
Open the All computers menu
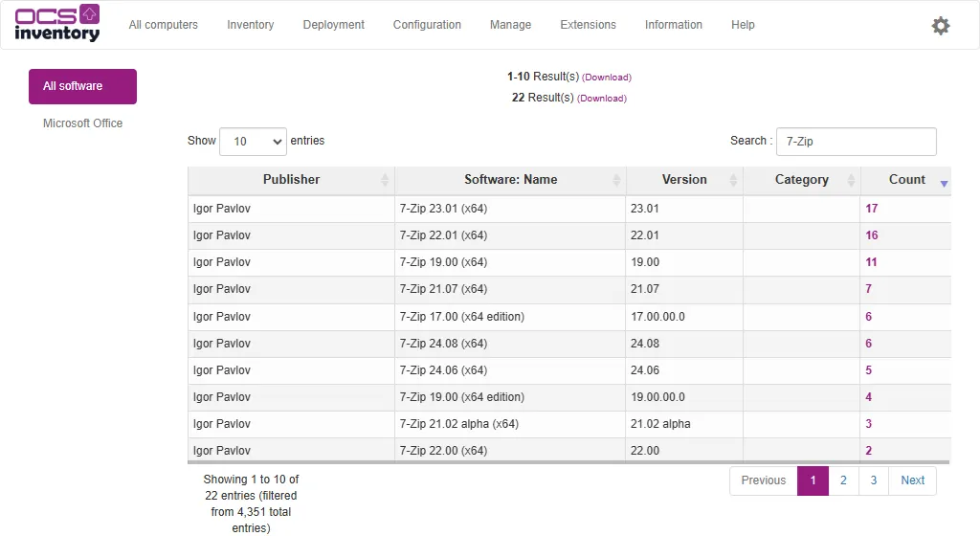163,25
